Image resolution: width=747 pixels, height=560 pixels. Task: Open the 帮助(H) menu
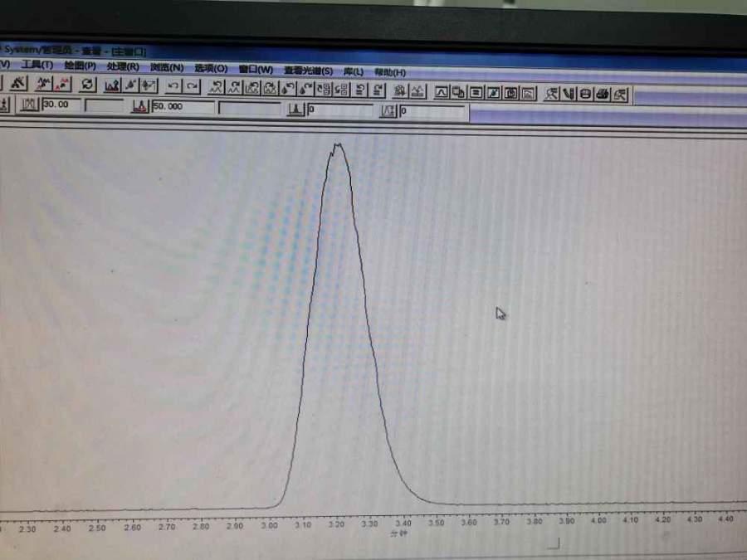[x=390, y=72]
